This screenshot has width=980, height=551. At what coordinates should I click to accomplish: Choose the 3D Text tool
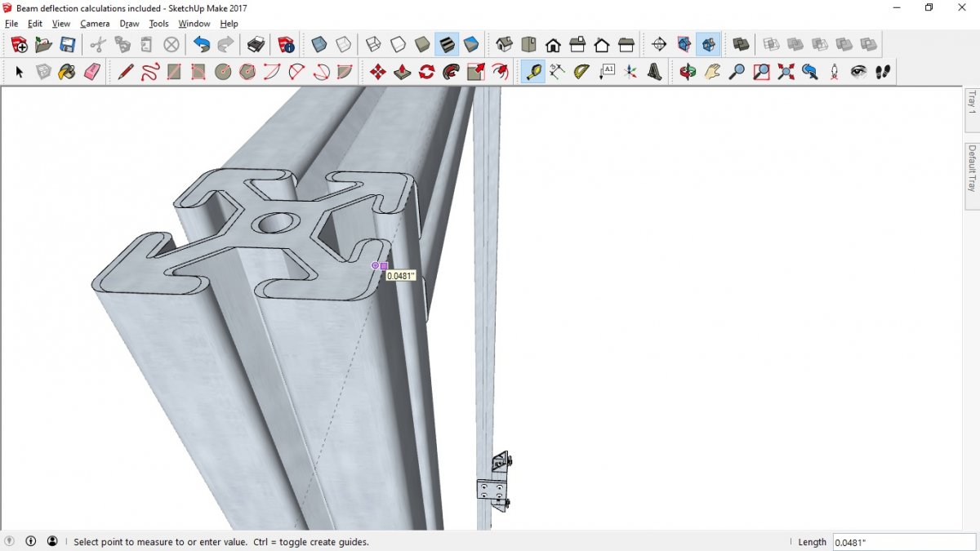(655, 72)
